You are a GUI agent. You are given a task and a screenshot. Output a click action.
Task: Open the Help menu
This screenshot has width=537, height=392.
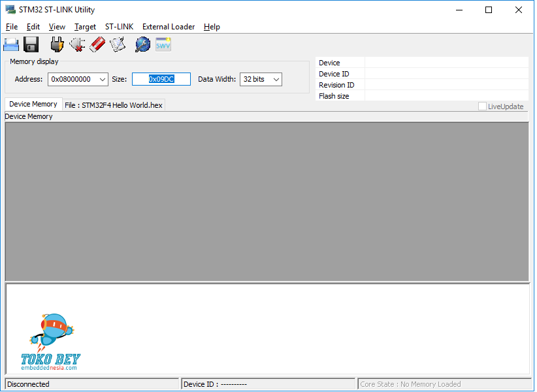212,27
